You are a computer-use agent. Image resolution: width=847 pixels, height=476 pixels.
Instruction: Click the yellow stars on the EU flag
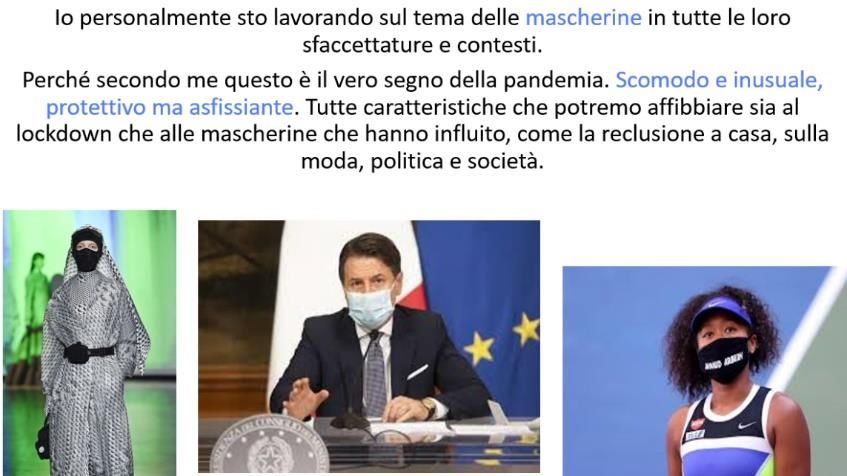(x=501, y=339)
